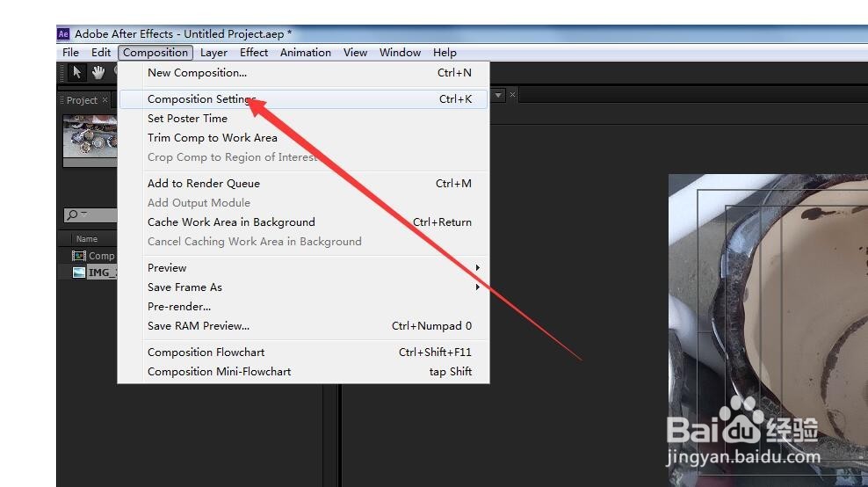This screenshot has width=868, height=487.
Task: Choose Composition Flowchart
Action: point(303,353)
